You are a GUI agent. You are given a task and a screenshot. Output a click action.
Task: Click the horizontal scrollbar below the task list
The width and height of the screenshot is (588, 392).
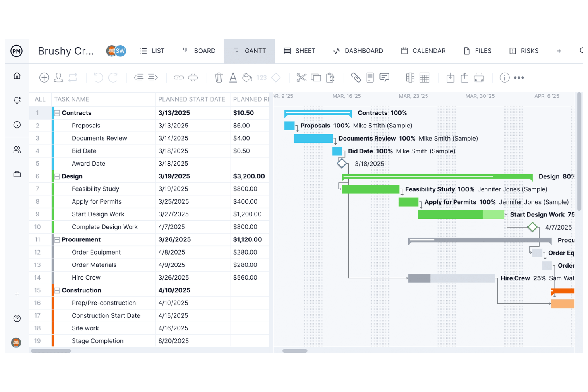50,351
